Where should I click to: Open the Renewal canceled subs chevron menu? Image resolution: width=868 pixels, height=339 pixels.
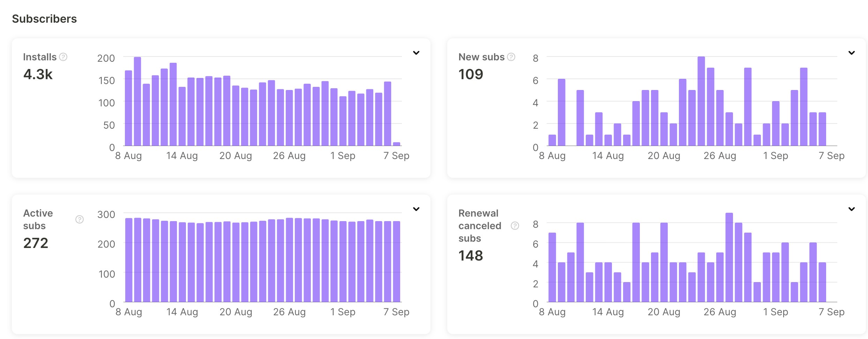pyautogui.click(x=852, y=209)
